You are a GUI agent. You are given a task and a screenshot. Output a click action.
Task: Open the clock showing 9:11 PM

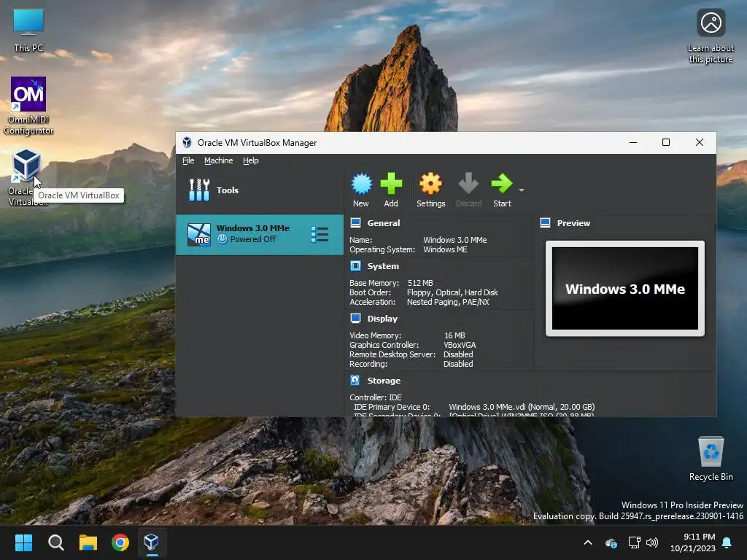pyautogui.click(x=693, y=542)
